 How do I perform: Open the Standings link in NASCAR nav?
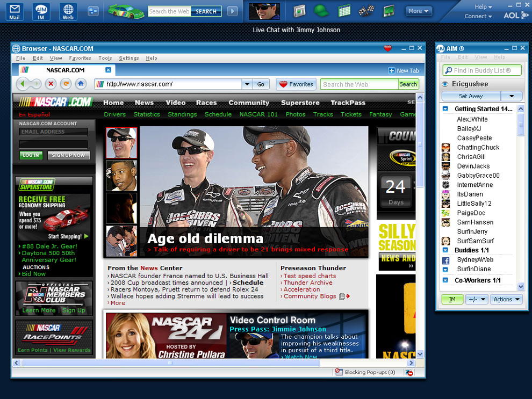(x=182, y=114)
